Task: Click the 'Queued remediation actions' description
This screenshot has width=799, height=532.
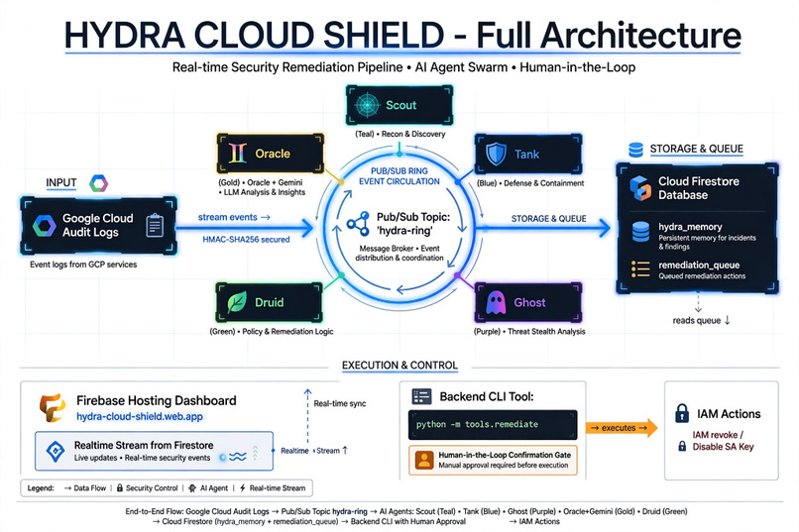Action: click(702, 276)
